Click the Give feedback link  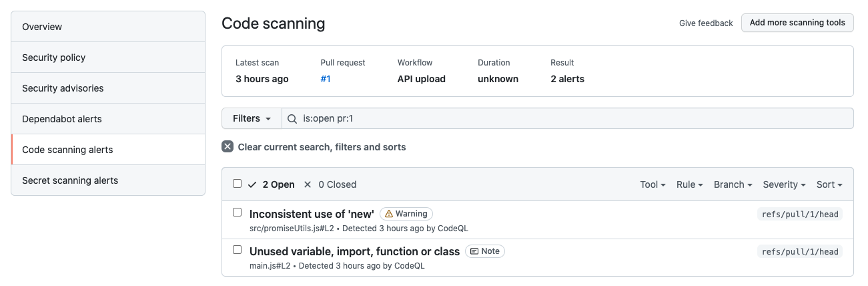click(x=706, y=23)
